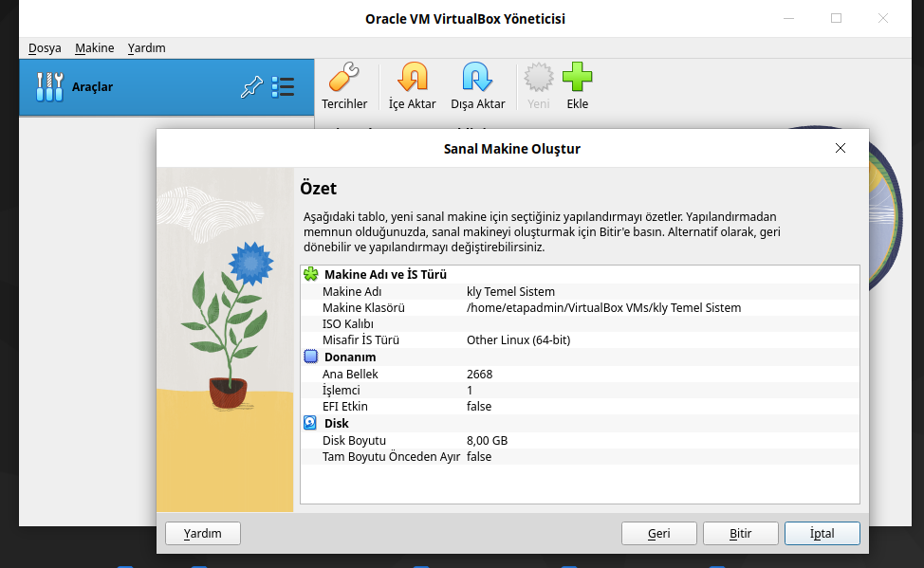The width and height of the screenshot is (924, 568).
Task: Close the Sanal Makine Oluştur dialog
Action: 840,148
